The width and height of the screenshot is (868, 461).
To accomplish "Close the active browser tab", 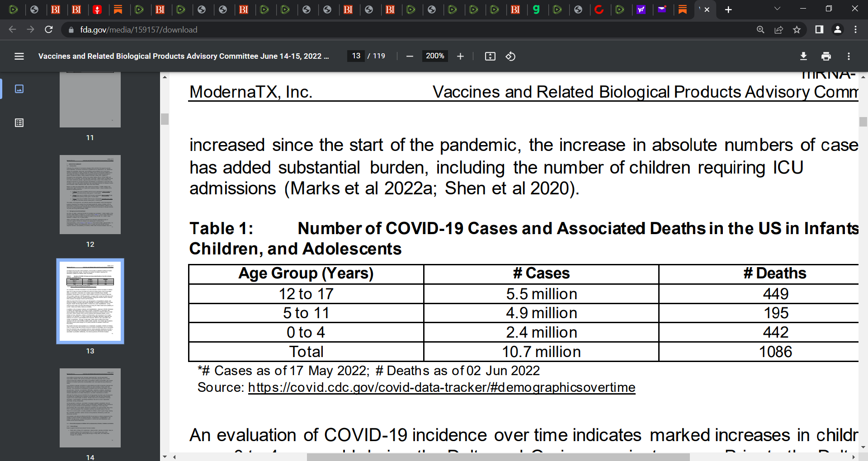I will 707,9.
